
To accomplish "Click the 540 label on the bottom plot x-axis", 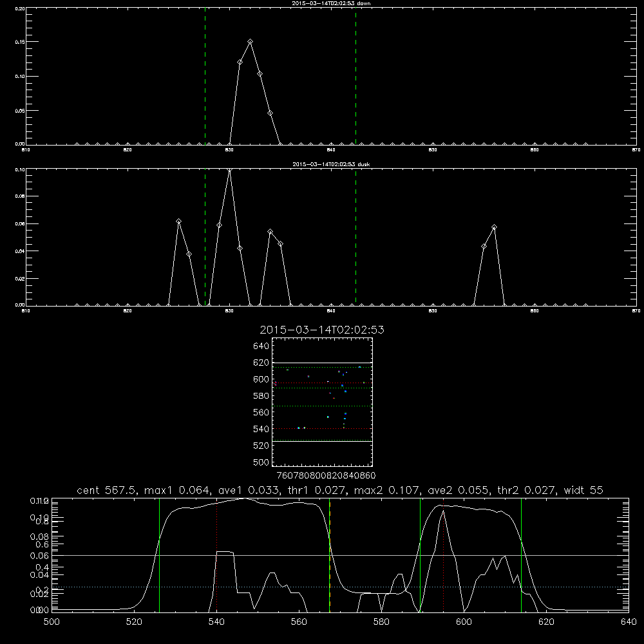I will (x=216, y=622).
